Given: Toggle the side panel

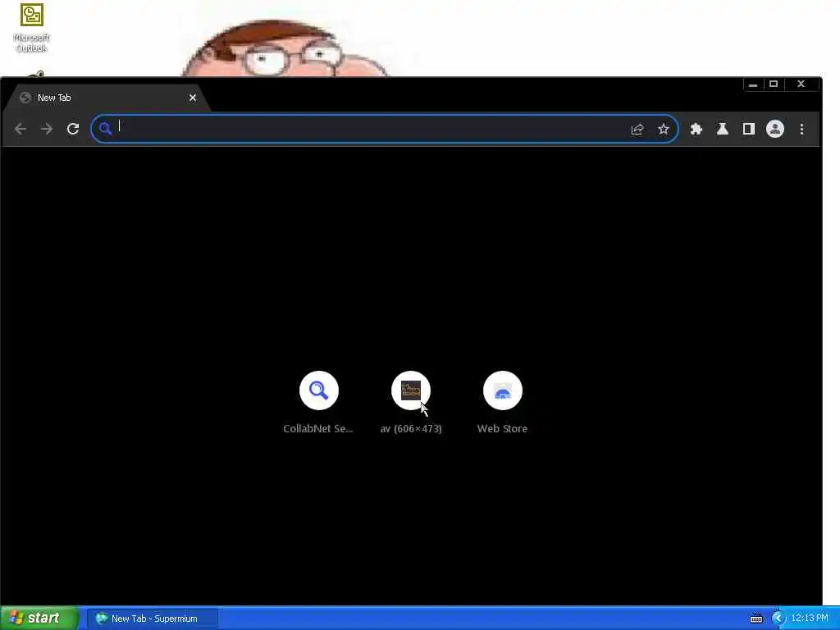Looking at the screenshot, I should (x=748, y=129).
